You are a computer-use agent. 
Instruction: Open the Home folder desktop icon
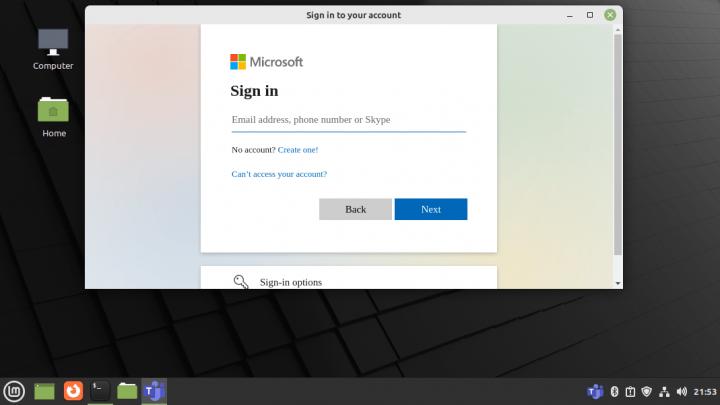[53, 115]
